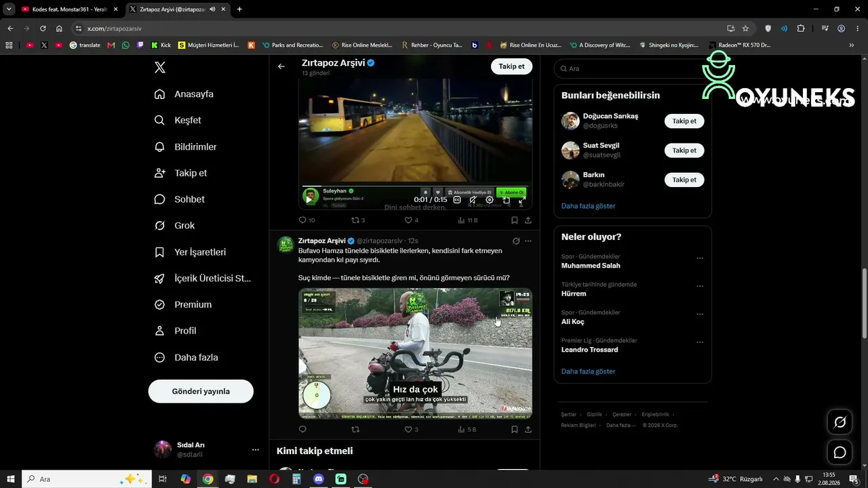Image resolution: width=868 pixels, height=488 pixels.
Task: Like the bus video post with 4 likes
Action: coord(412,220)
